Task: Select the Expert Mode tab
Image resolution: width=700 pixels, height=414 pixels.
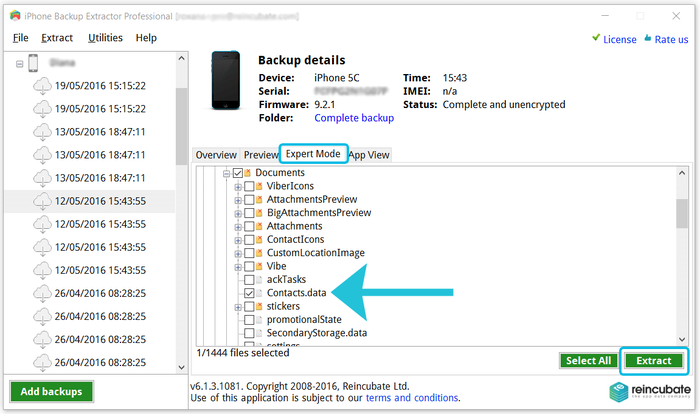Action: tap(313, 154)
